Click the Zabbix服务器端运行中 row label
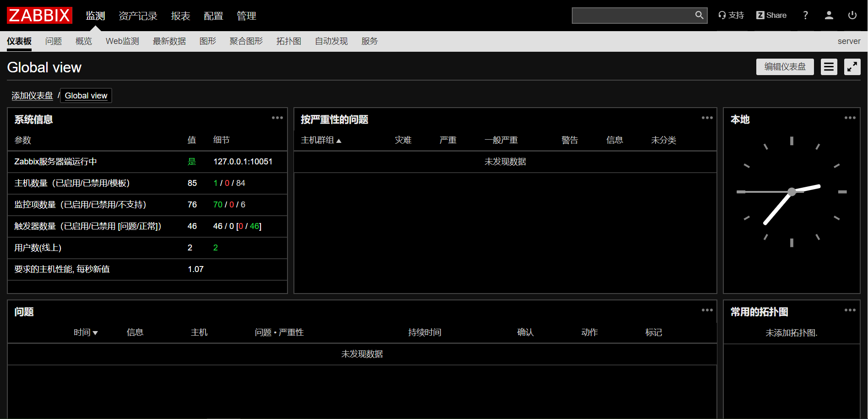Screen dimensions: 868x419 55,162
